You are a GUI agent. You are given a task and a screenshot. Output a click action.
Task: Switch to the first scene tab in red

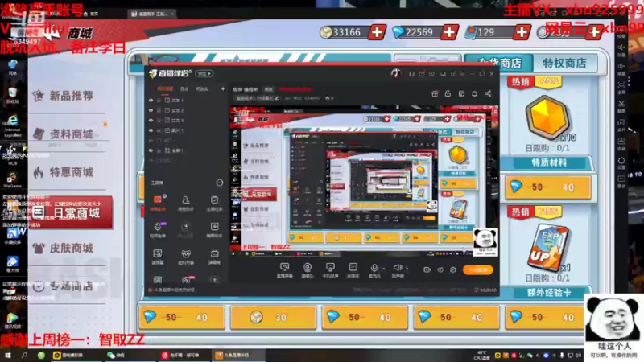pyautogui.click(x=165, y=88)
